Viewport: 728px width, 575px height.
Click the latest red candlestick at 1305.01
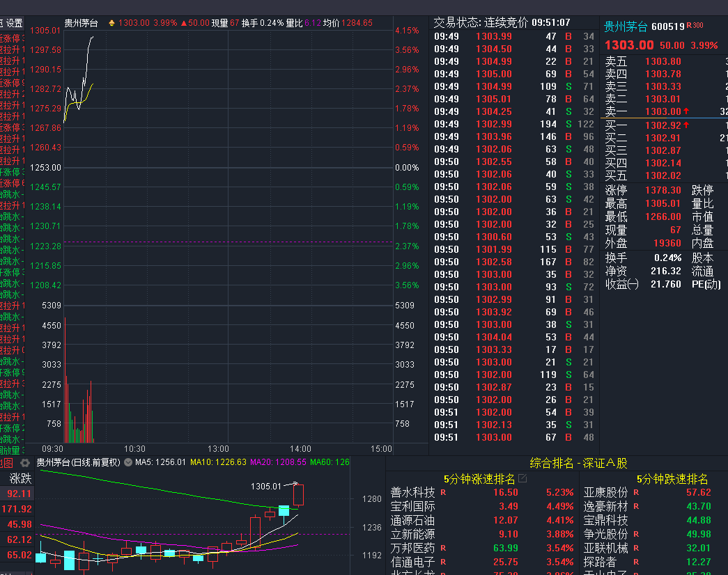pyautogui.click(x=298, y=495)
